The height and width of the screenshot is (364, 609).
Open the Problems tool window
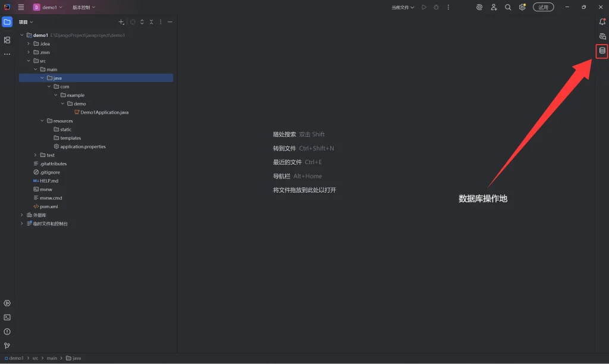[x=7, y=331]
